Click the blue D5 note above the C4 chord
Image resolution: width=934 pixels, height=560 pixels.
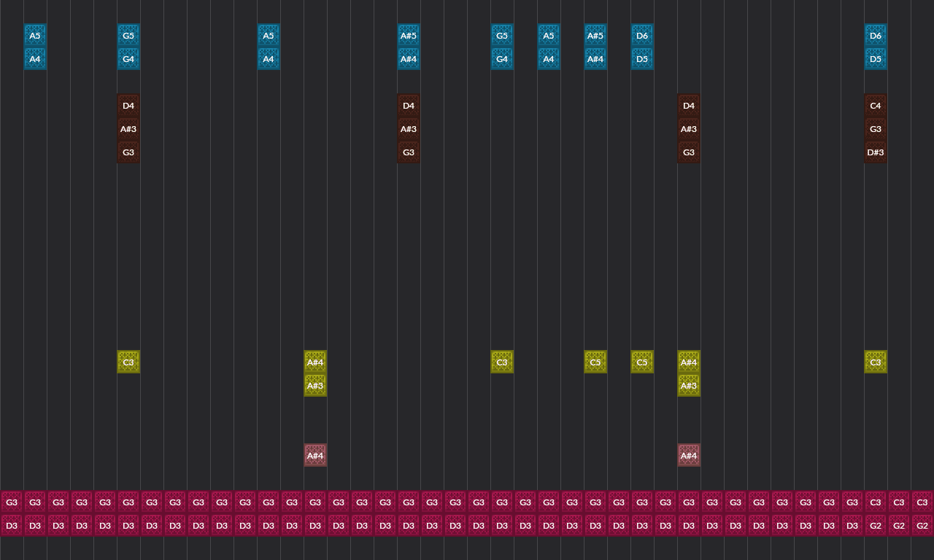coord(876,59)
